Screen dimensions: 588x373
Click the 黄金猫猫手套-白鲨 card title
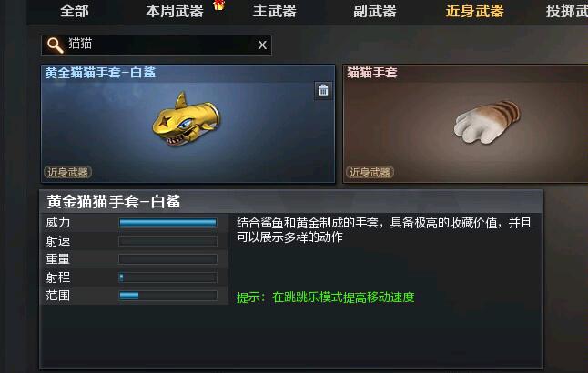point(100,73)
